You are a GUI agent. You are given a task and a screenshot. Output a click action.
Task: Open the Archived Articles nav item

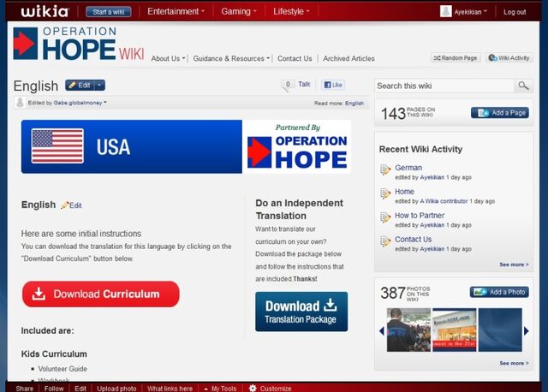(x=348, y=59)
